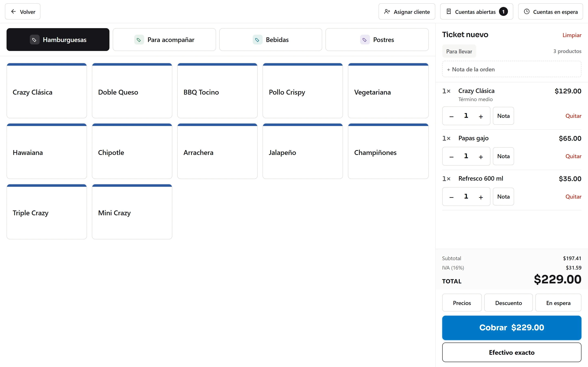Click the add-person icon in Asignar cliente
This screenshot has height=367, width=588.
point(387,11)
